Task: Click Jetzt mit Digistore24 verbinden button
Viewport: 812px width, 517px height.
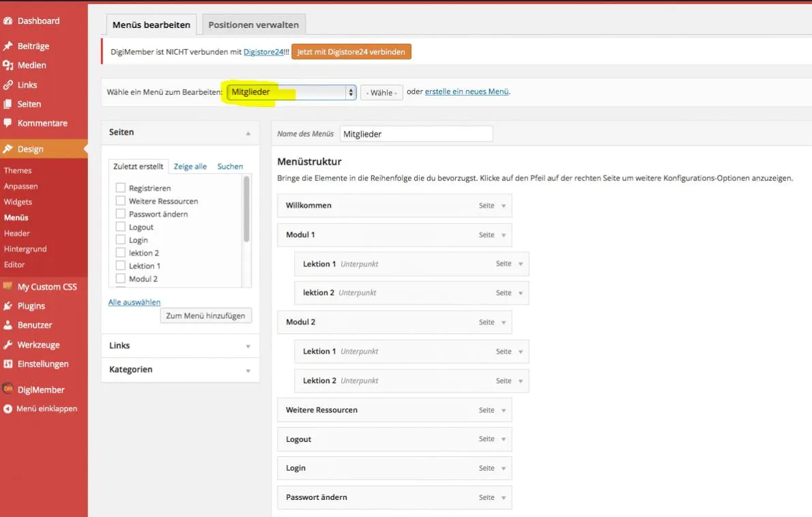Action: (x=351, y=52)
